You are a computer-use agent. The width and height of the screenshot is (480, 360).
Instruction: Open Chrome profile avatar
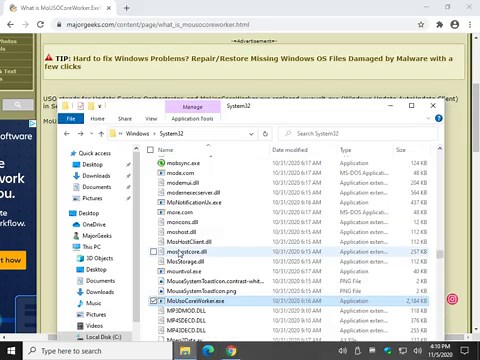coord(455,24)
